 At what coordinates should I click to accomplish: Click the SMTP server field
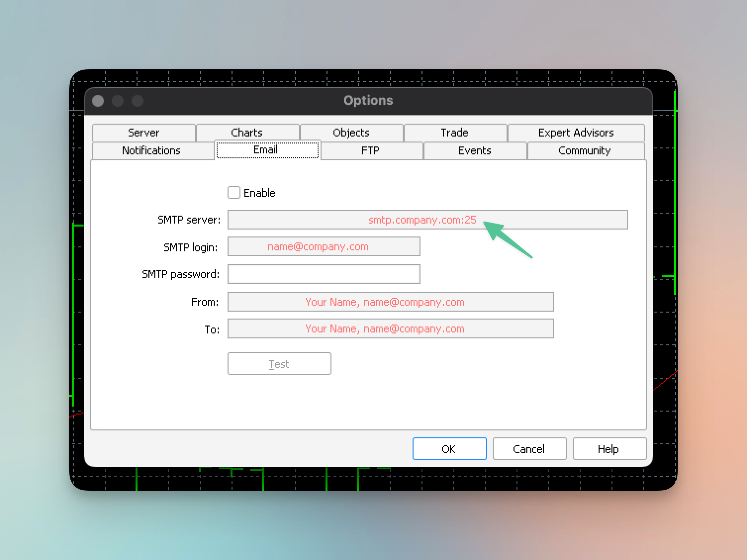(427, 220)
